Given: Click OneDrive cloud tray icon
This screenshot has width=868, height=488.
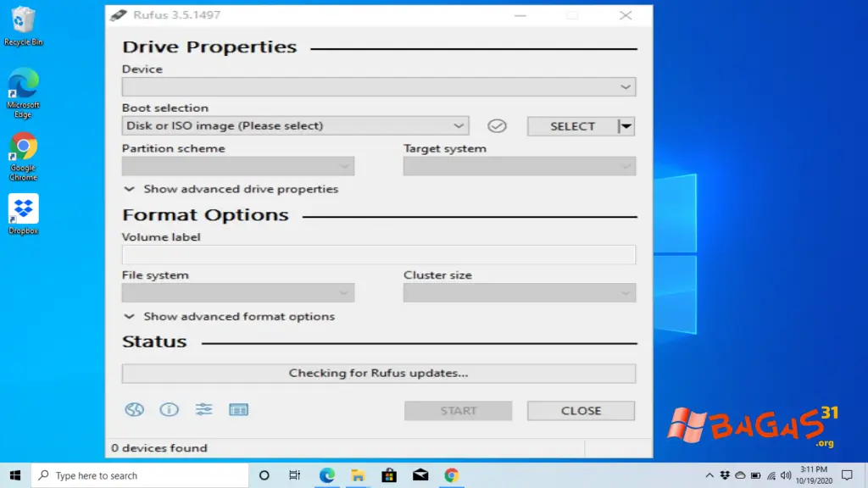Looking at the screenshot, I should click(x=740, y=475).
